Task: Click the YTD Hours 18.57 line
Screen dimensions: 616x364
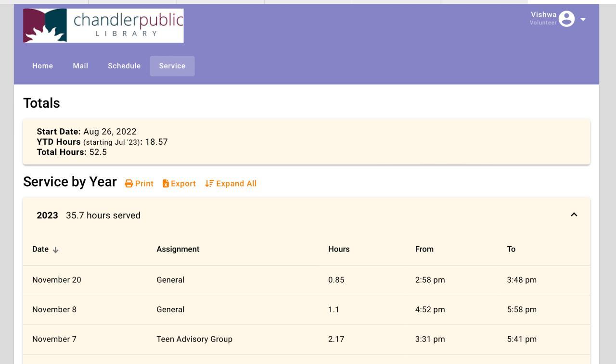Action: pos(102,142)
